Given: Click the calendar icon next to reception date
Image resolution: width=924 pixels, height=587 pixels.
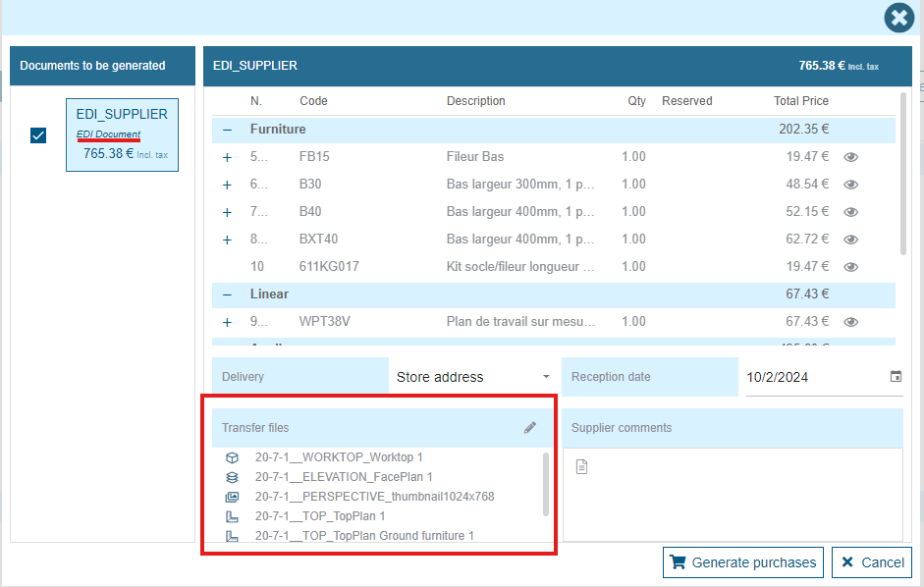Looking at the screenshot, I should (x=895, y=377).
